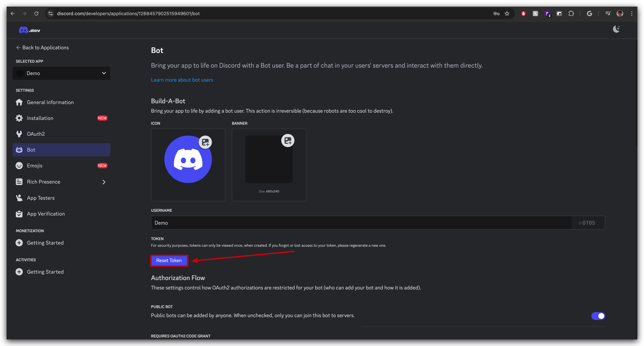Open the Demo selected app dropdown
This screenshot has width=644, height=346.
click(x=61, y=73)
